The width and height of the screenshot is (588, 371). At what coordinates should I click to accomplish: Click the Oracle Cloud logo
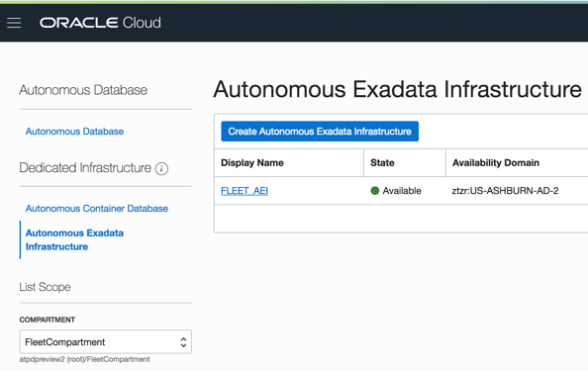point(101,23)
